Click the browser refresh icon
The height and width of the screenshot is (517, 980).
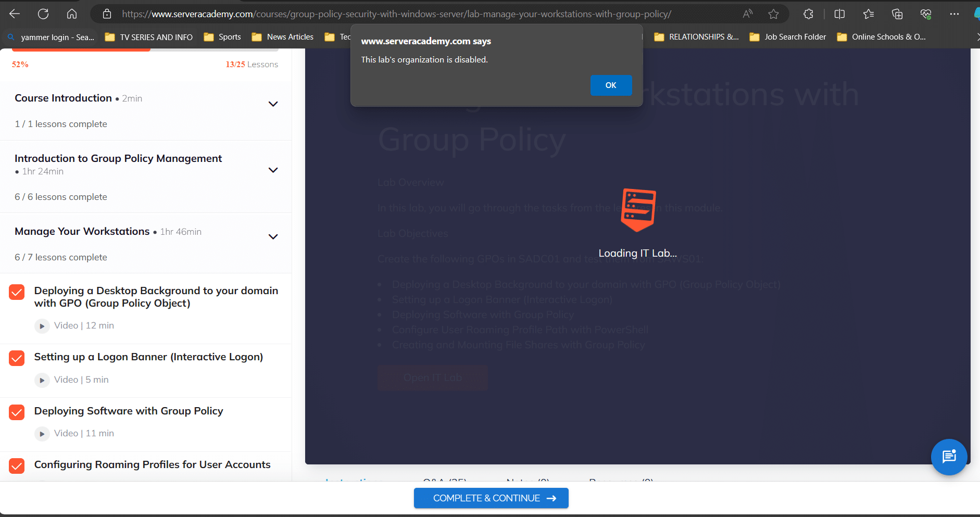coord(43,14)
